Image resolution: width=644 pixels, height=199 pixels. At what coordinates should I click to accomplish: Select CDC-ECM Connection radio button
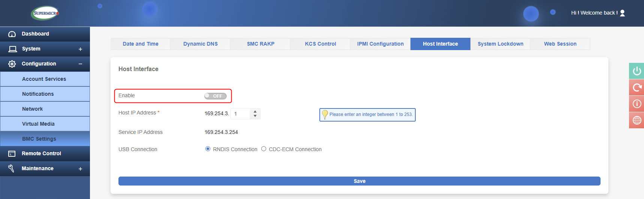264,149
